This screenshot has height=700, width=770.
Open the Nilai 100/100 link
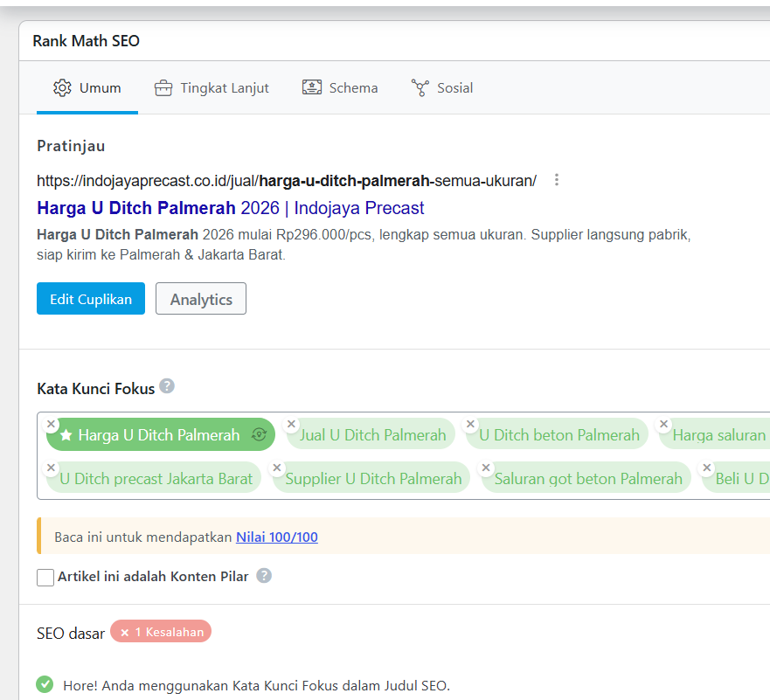coord(277,537)
